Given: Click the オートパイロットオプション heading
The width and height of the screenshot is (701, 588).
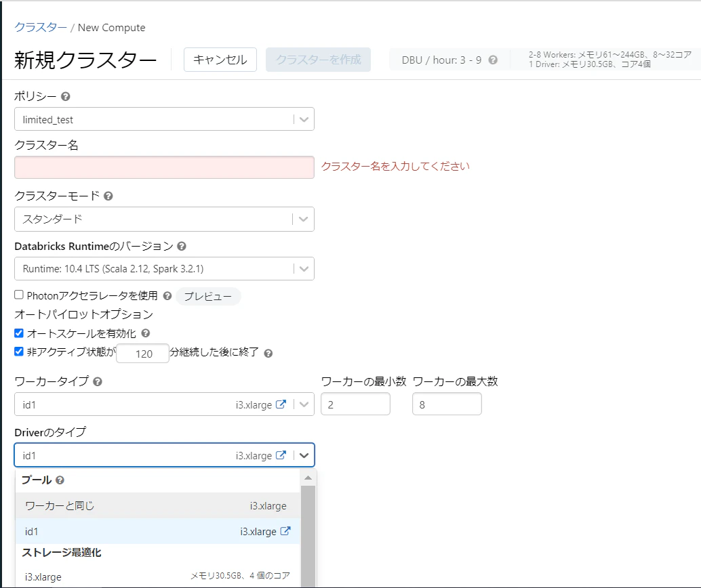Looking at the screenshot, I should [83, 314].
